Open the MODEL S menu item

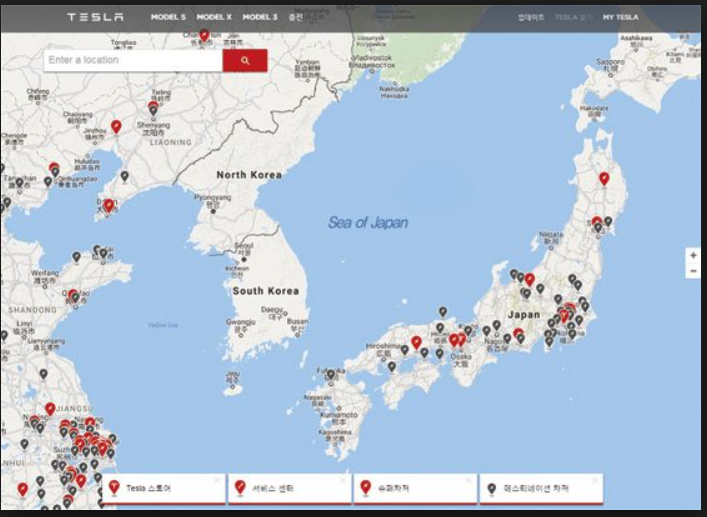point(168,17)
